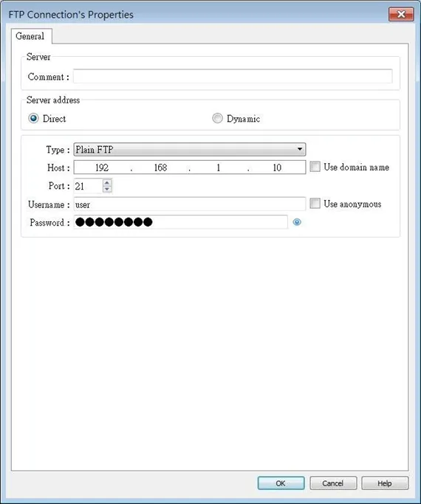Viewport: 421px width, 504px height.
Task: Open the Help button
Action: (385, 483)
